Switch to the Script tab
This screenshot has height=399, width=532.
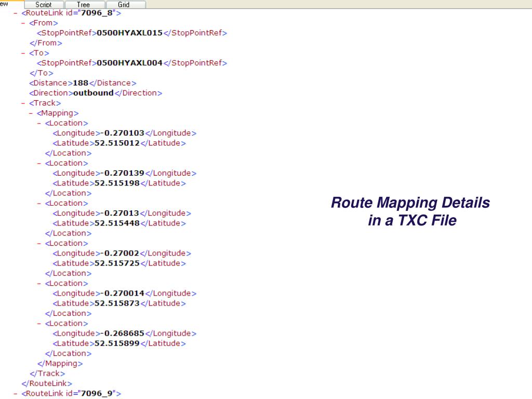(x=44, y=5)
